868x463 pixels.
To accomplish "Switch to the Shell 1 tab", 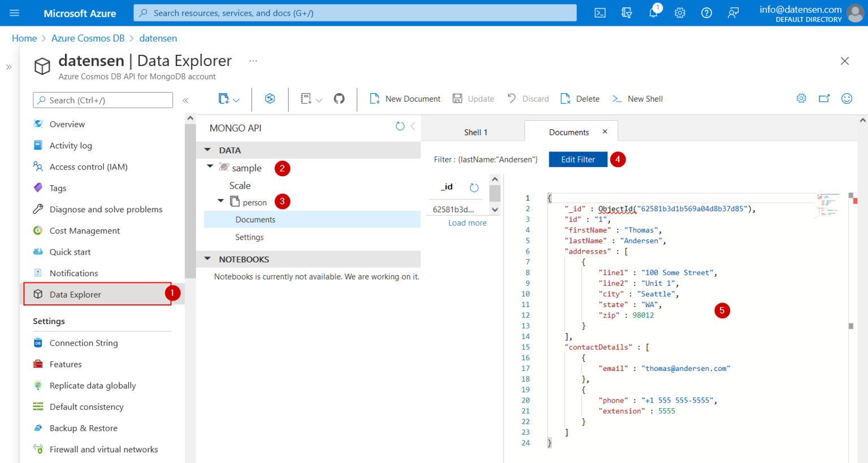I will (475, 131).
